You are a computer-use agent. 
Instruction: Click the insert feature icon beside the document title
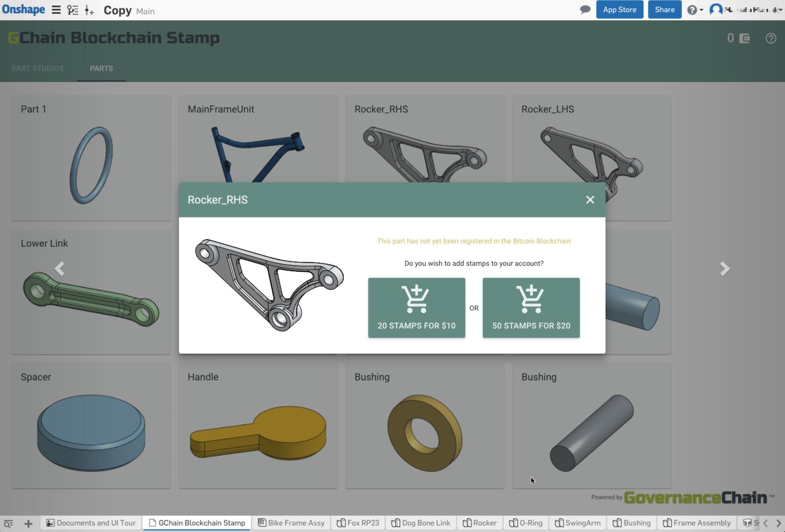(x=89, y=10)
